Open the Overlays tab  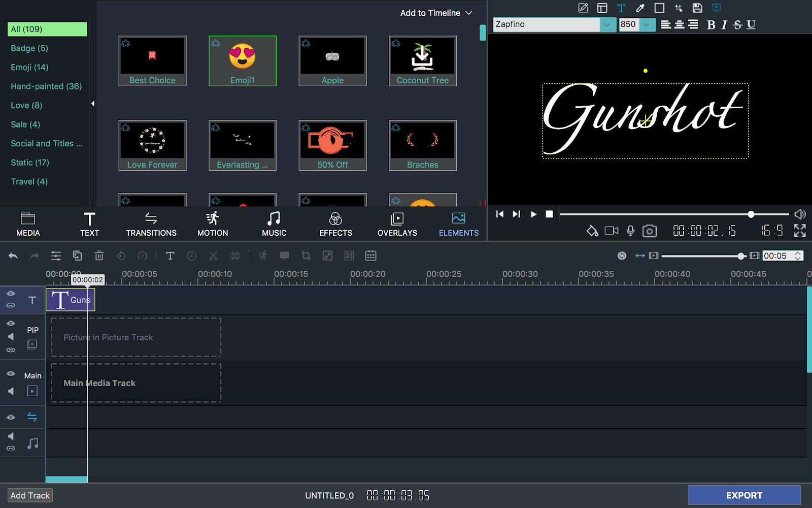397,224
